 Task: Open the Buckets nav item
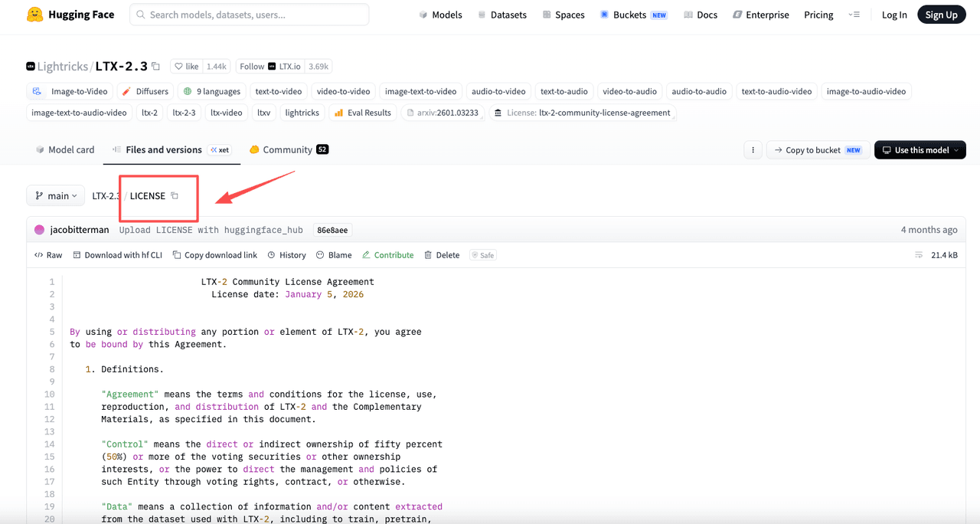click(633, 15)
